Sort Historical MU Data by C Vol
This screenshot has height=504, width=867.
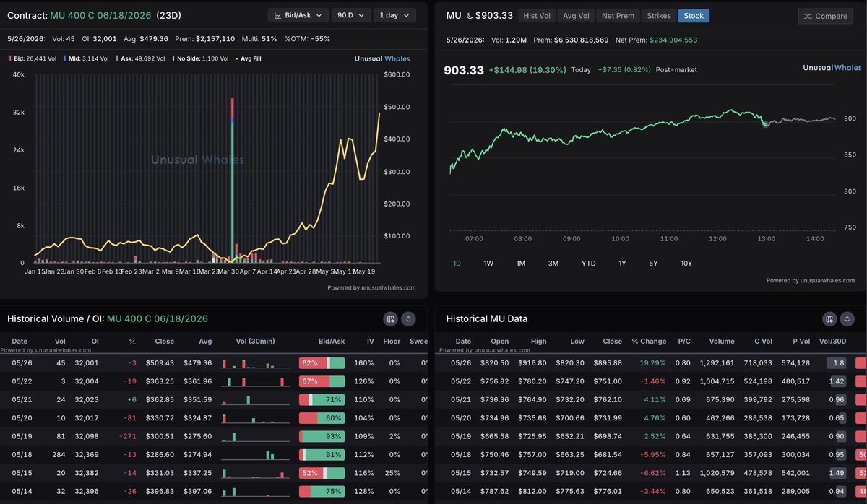coord(762,342)
